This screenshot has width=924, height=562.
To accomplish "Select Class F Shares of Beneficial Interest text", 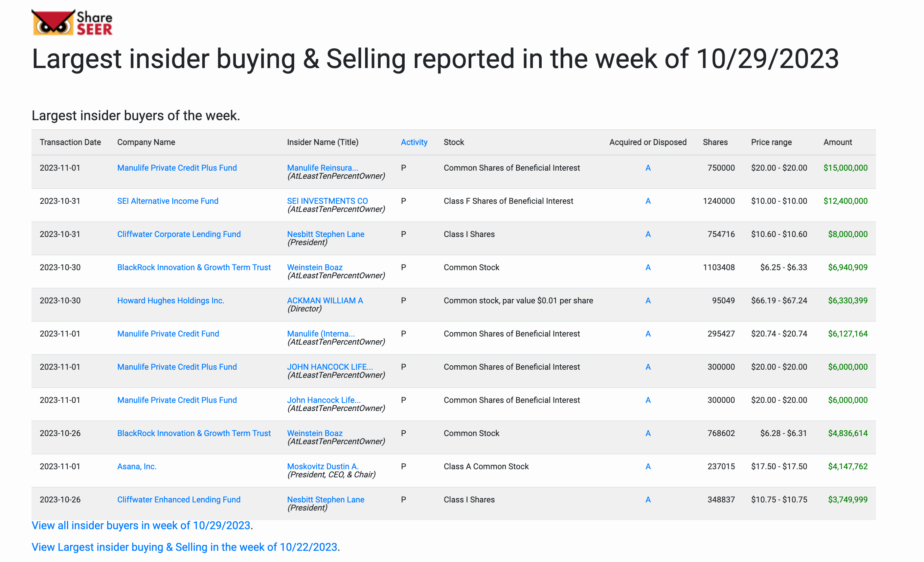I will pos(508,201).
